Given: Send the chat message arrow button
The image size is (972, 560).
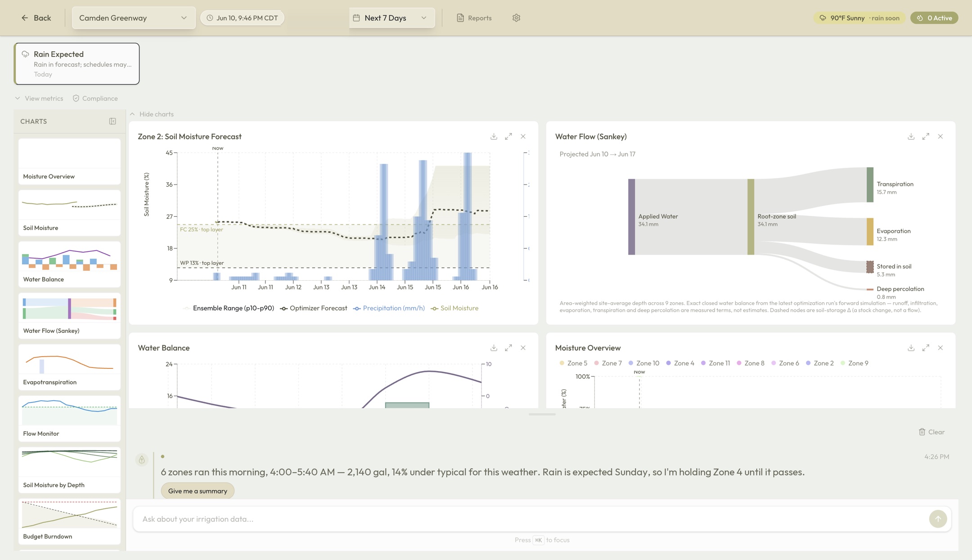Looking at the screenshot, I should click(x=938, y=519).
